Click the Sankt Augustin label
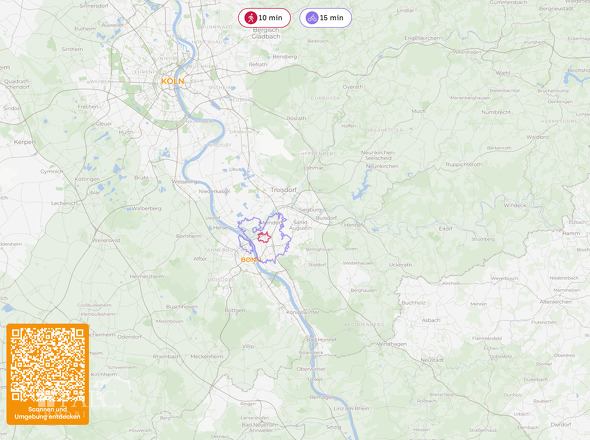Viewport: 590px width, 440px height. (300, 225)
